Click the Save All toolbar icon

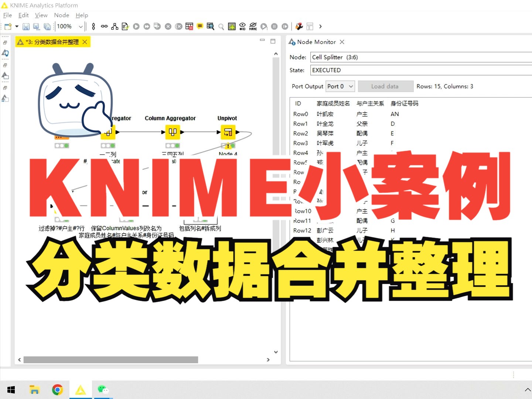pyautogui.click(x=47, y=26)
